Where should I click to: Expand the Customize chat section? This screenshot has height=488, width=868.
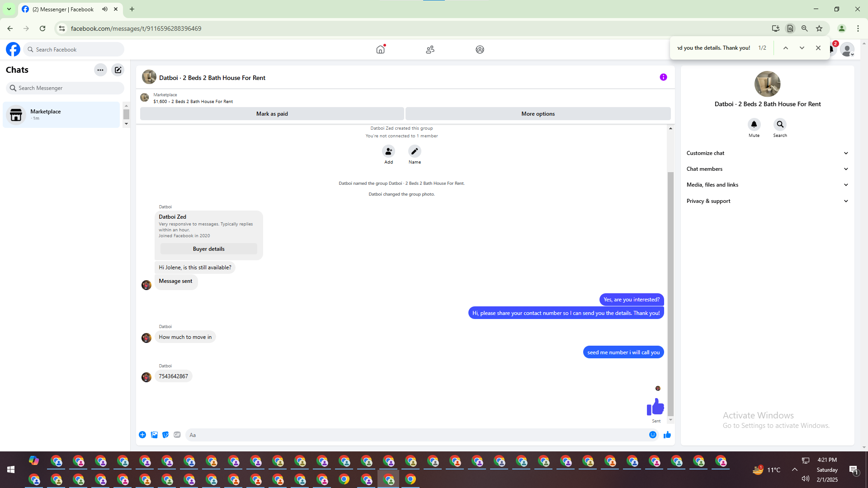click(767, 153)
